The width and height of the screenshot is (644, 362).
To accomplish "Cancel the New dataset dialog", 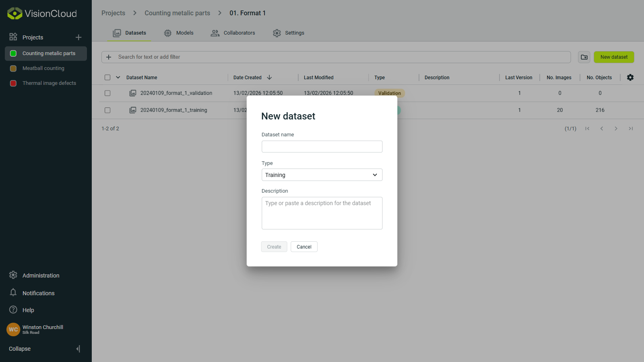I will pyautogui.click(x=304, y=247).
